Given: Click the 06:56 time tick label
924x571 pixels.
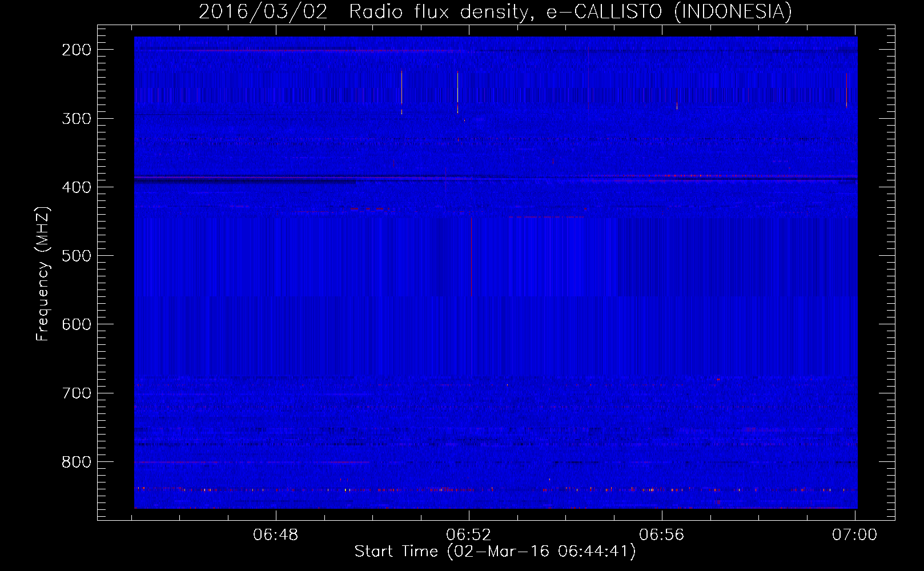Looking at the screenshot, I should click(x=662, y=535).
